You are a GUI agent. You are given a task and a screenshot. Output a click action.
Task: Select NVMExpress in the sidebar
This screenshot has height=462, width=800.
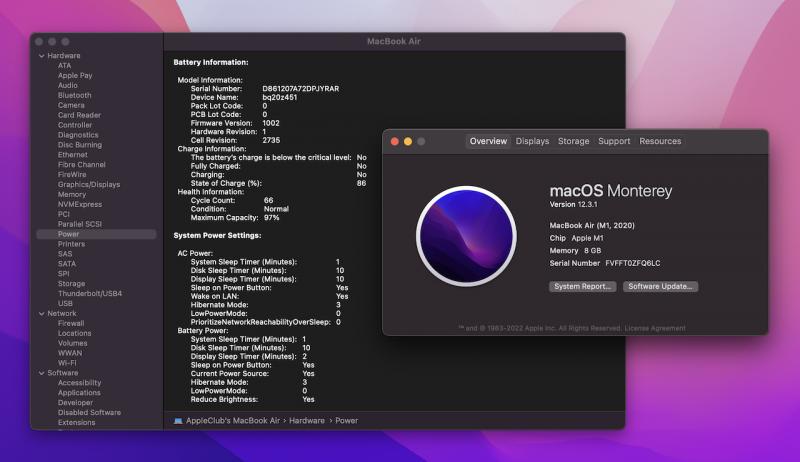coord(80,204)
